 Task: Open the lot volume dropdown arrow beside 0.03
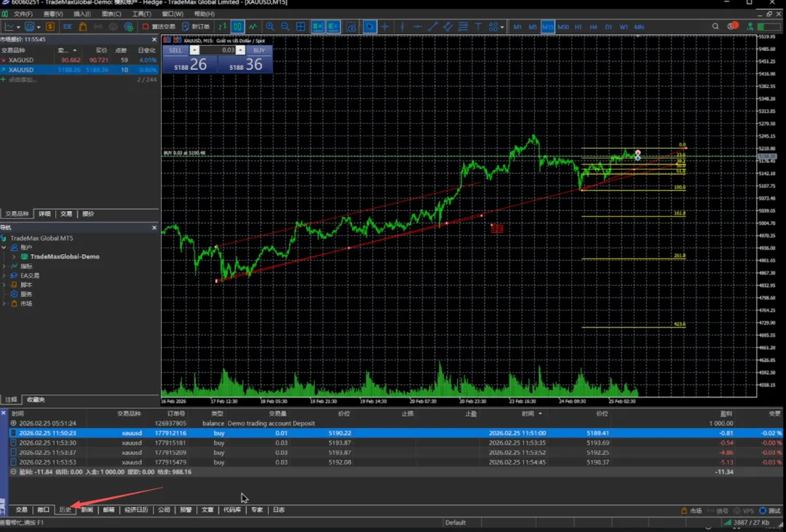coord(194,50)
